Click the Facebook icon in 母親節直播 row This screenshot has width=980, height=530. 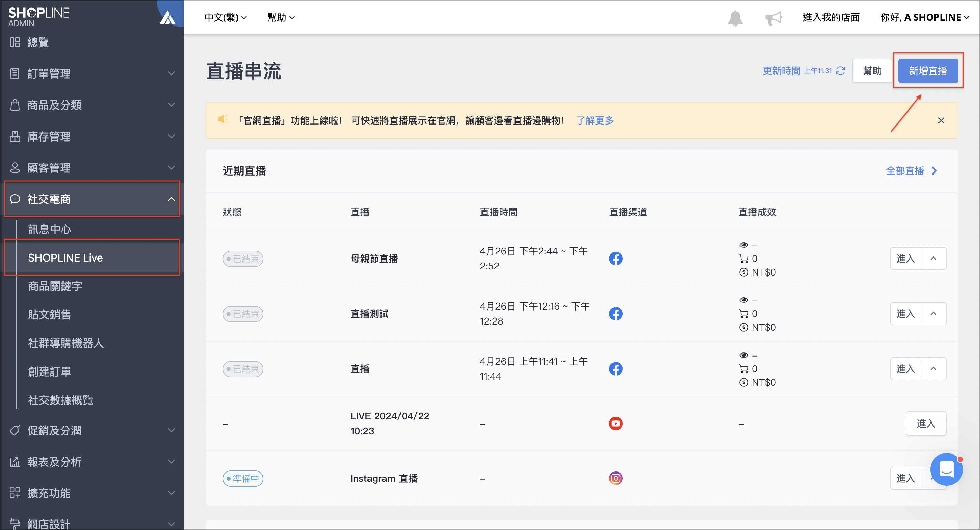point(616,259)
